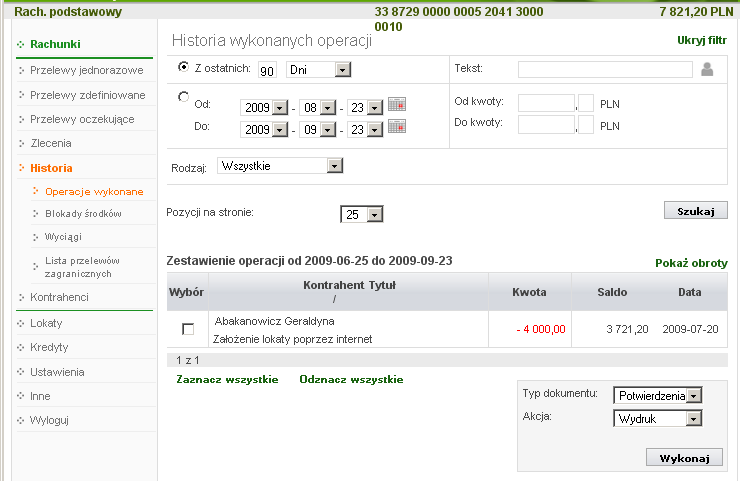Click 'Odznacz wszystkie' link
Viewport: 740px width, 481px height.
point(351,380)
